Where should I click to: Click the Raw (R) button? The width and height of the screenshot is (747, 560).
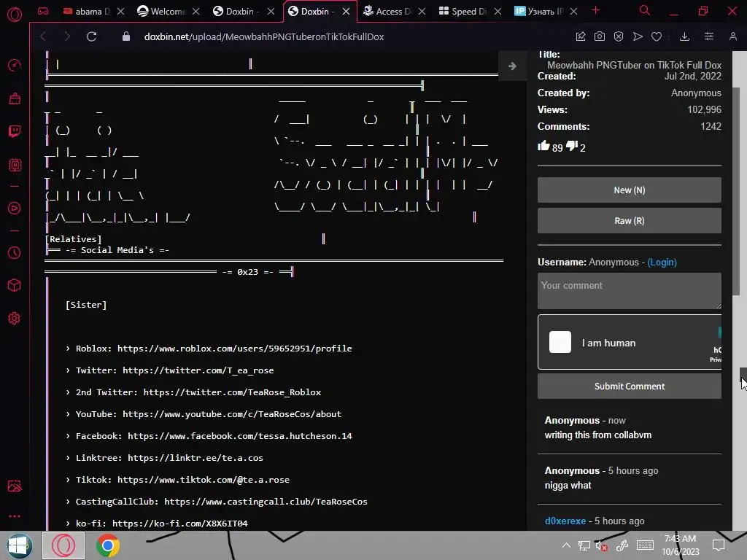tap(630, 220)
